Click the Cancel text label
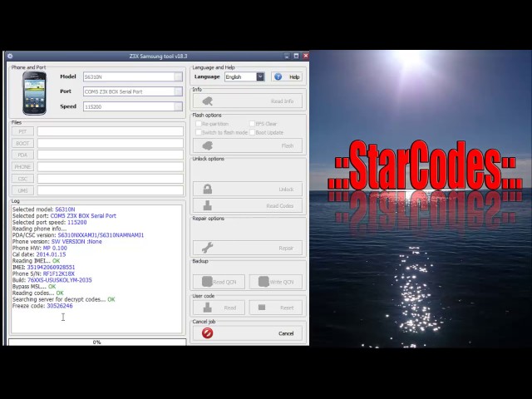This screenshot has width=532, height=399. tap(286, 333)
